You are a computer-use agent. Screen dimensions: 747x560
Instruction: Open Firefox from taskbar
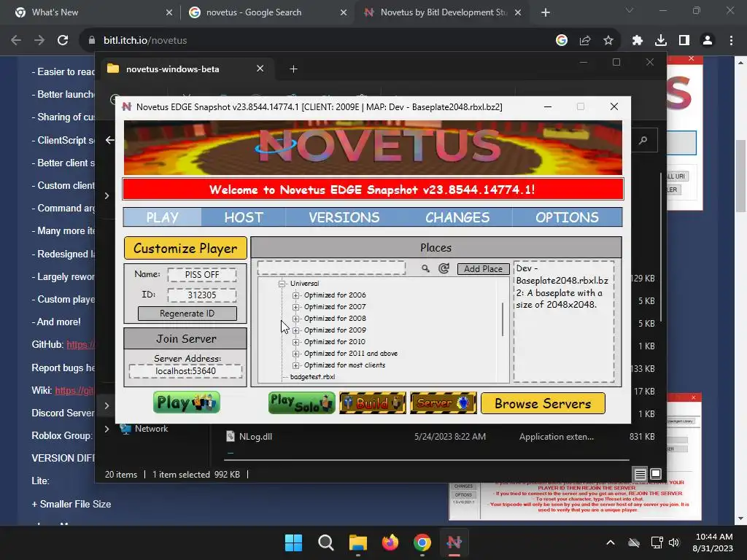coord(390,542)
